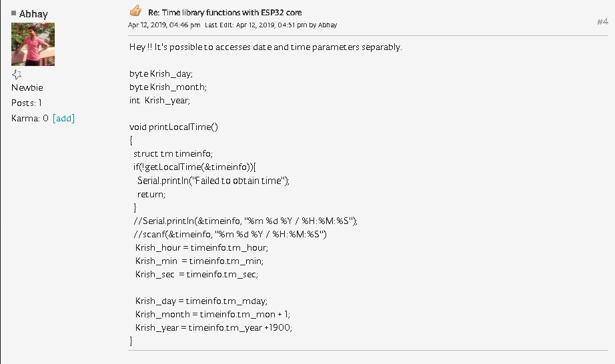615x364 pixels.
Task: Click the 'Hey !! It's possible' opening sentence
Action: pos(265,47)
